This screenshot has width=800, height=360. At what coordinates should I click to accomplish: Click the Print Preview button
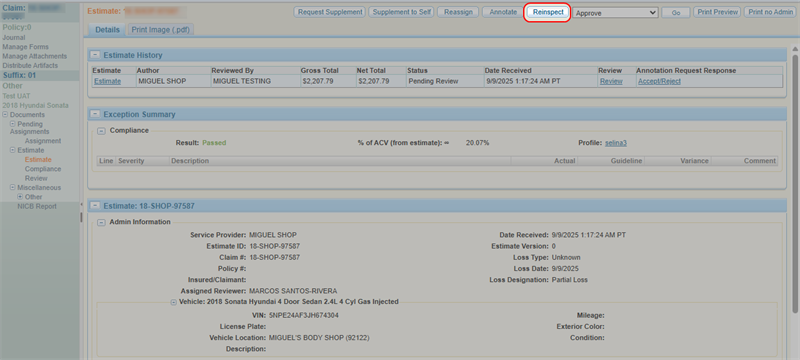tap(717, 12)
